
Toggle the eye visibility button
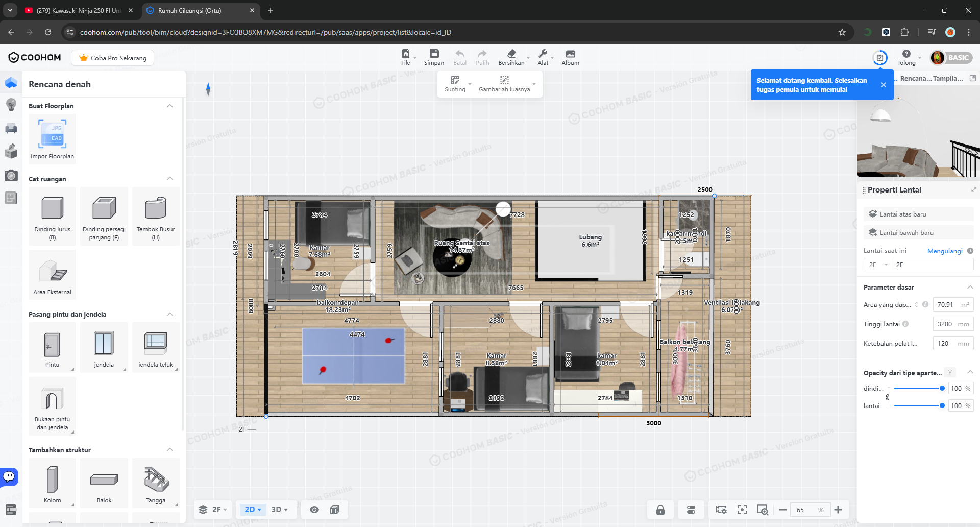tap(314, 510)
